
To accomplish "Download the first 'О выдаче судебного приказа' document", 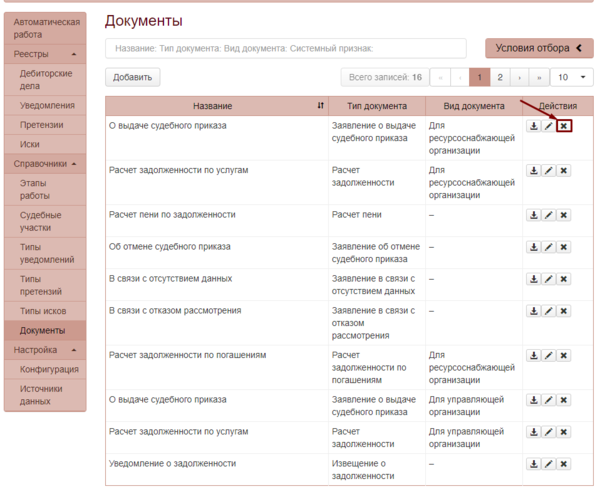I will pyautogui.click(x=533, y=126).
